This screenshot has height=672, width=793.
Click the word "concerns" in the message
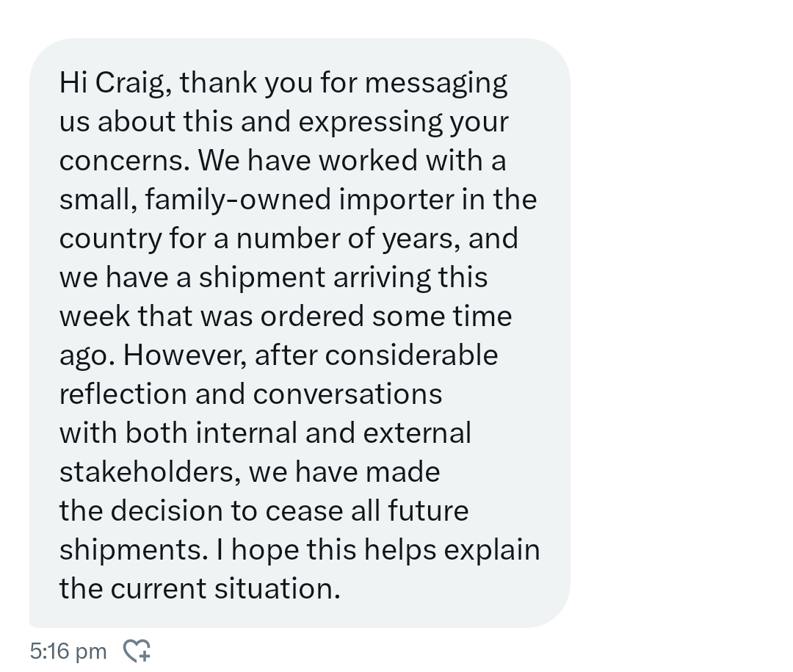click(x=121, y=161)
